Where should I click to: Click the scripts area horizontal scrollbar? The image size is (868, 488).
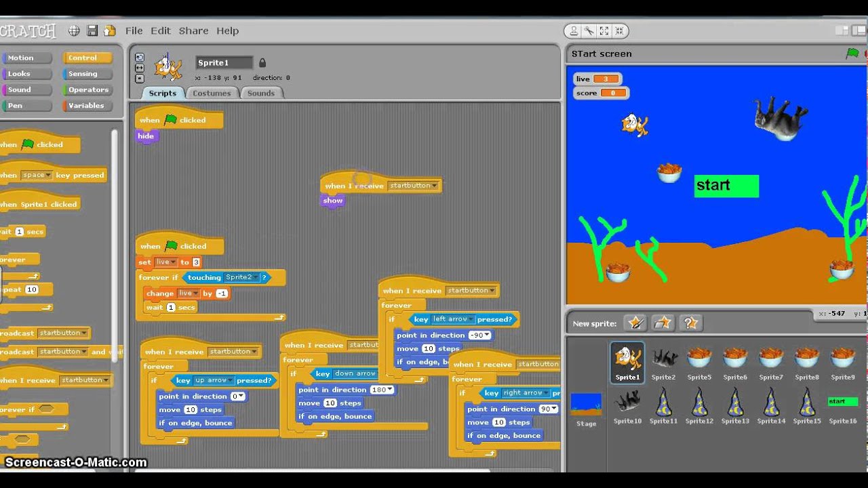(312, 470)
